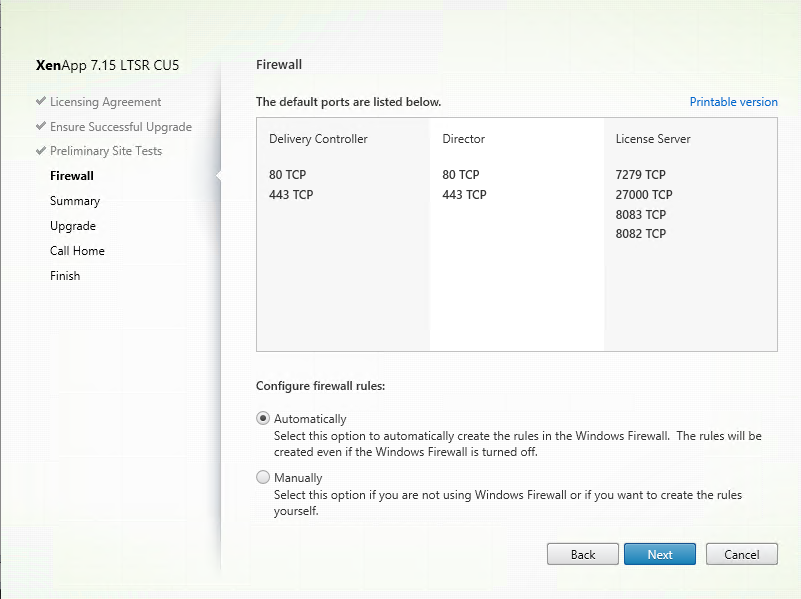Select the Upgrade step

click(x=73, y=226)
